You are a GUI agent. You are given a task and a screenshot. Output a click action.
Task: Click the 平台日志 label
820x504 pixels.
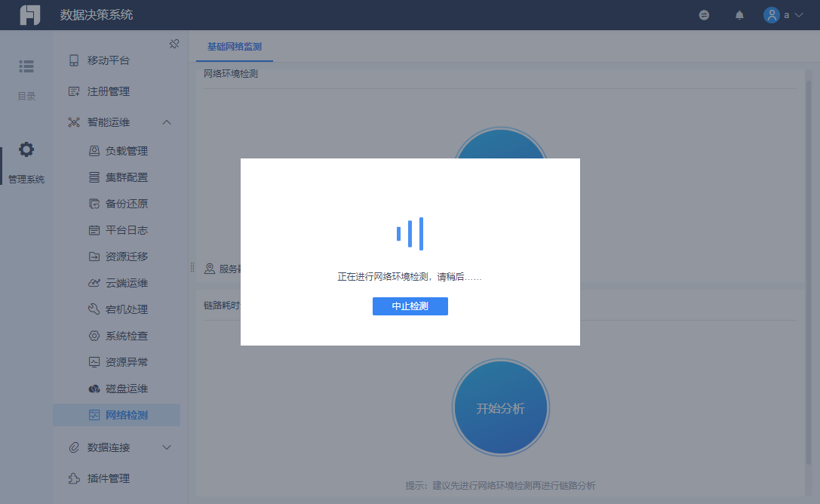point(127,230)
